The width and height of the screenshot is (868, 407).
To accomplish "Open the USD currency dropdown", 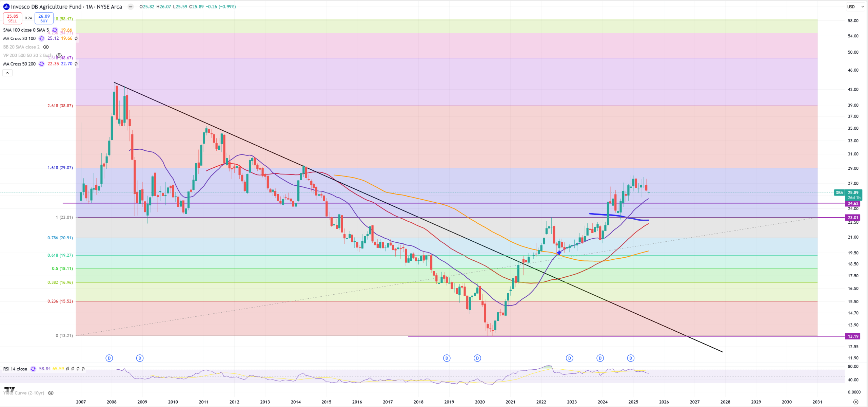I will pos(855,7).
